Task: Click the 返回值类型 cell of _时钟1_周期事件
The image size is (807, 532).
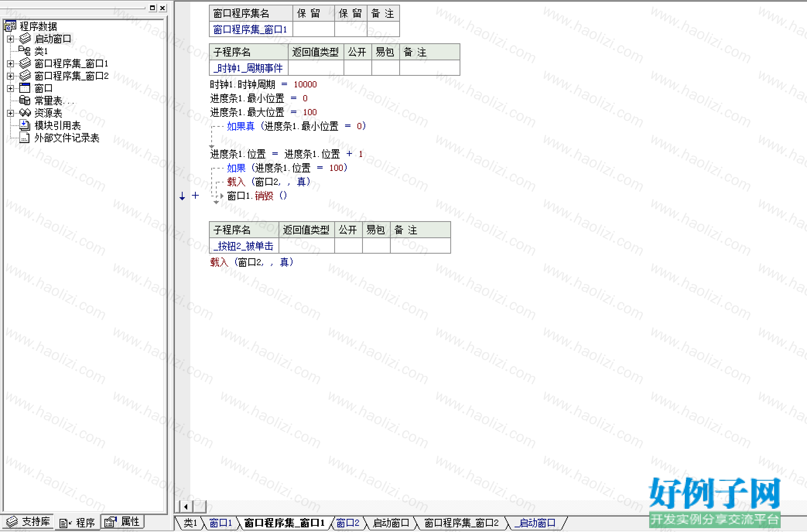Action: pyautogui.click(x=316, y=68)
